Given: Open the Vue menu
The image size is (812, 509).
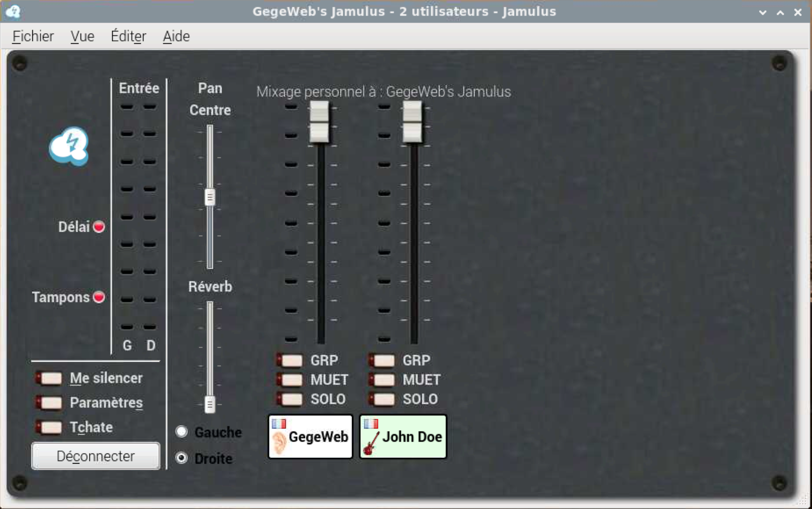Looking at the screenshot, I should click(x=82, y=36).
